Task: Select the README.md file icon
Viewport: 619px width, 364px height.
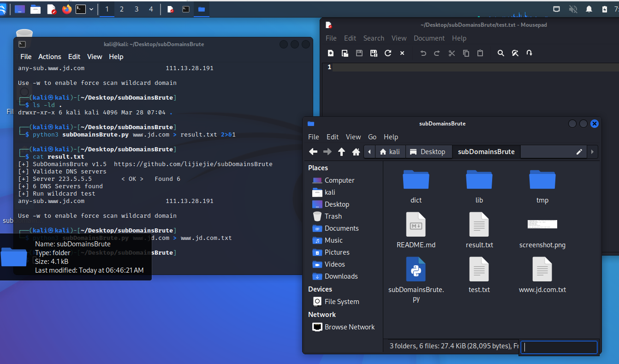Action: (416, 224)
